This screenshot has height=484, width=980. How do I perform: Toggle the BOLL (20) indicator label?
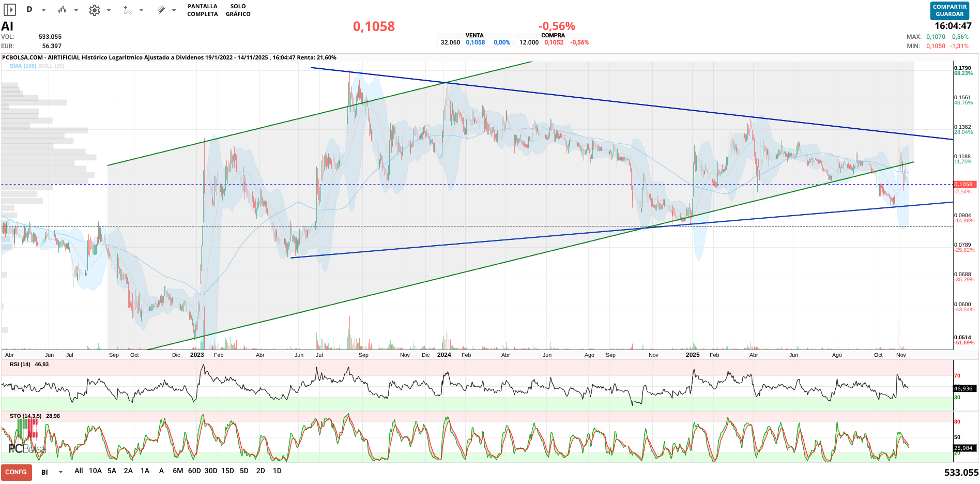[51, 66]
